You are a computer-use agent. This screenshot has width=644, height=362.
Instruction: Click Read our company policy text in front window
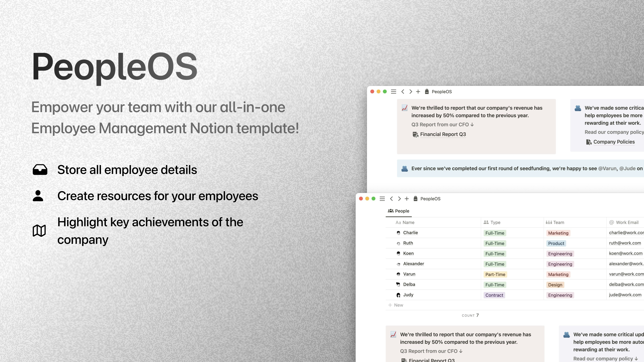605,359
